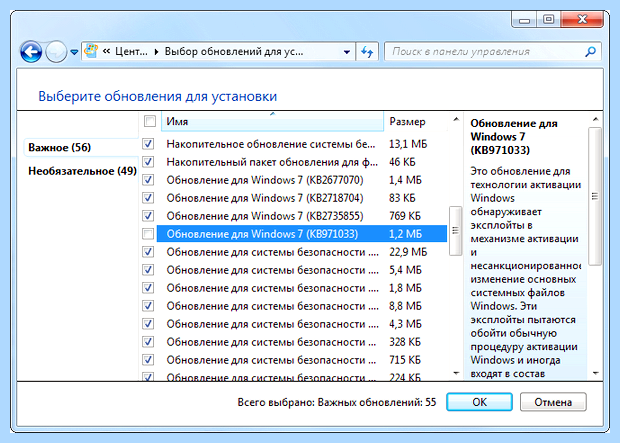Image resolution: width=620 pixels, height=443 pixels.
Task: Click the 'Обновление для Windows 7 (KB971033)' description heading
Action: point(514,137)
